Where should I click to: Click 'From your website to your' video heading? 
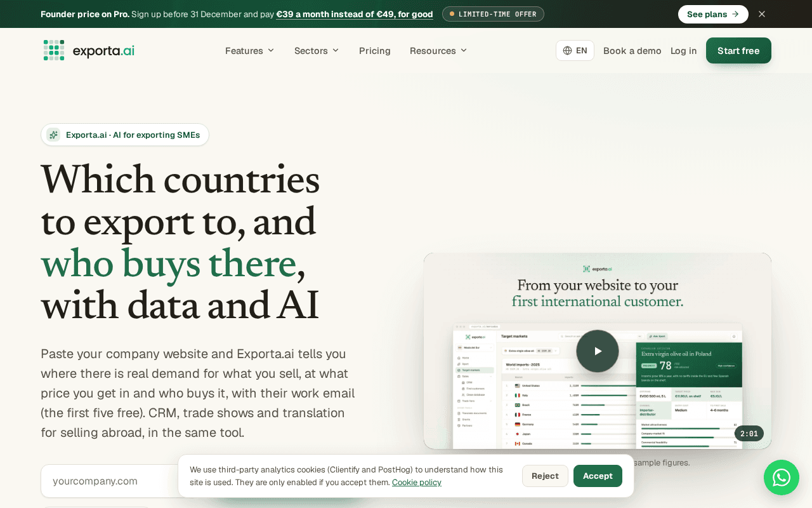598,285
